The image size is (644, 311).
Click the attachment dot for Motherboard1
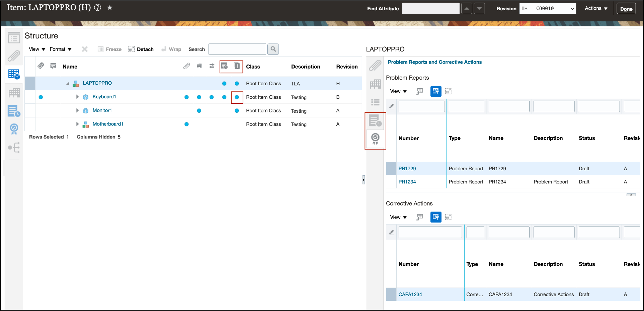pos(186,124)
